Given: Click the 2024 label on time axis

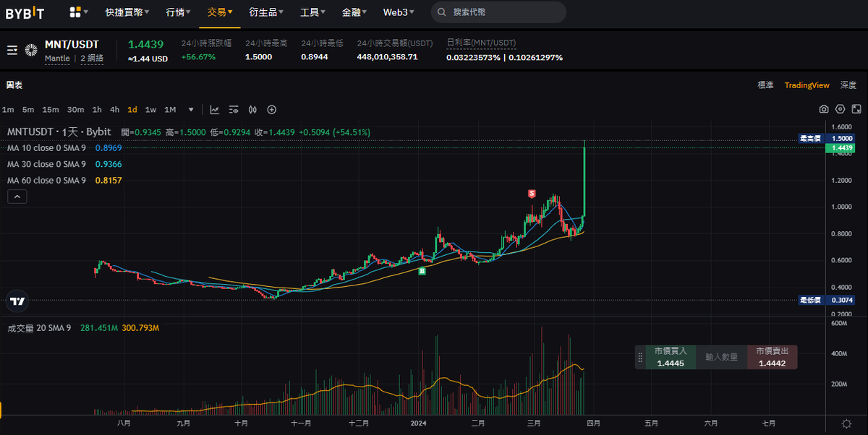Looking at the screenshot, I should tap(419, 423).
